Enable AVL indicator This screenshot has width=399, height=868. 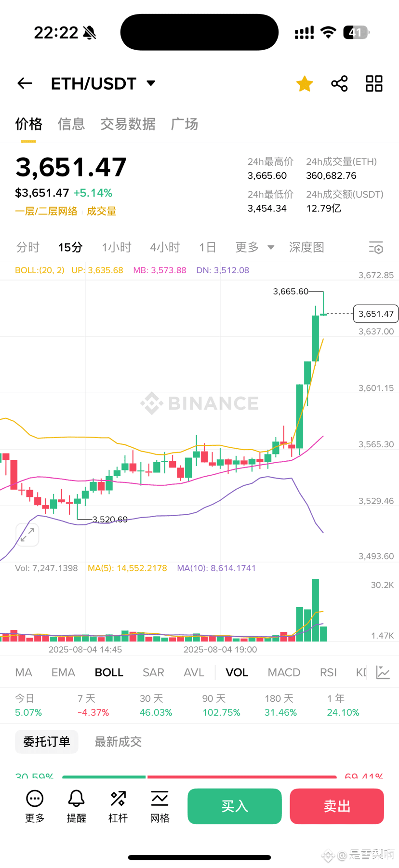[x=194, y=672]
